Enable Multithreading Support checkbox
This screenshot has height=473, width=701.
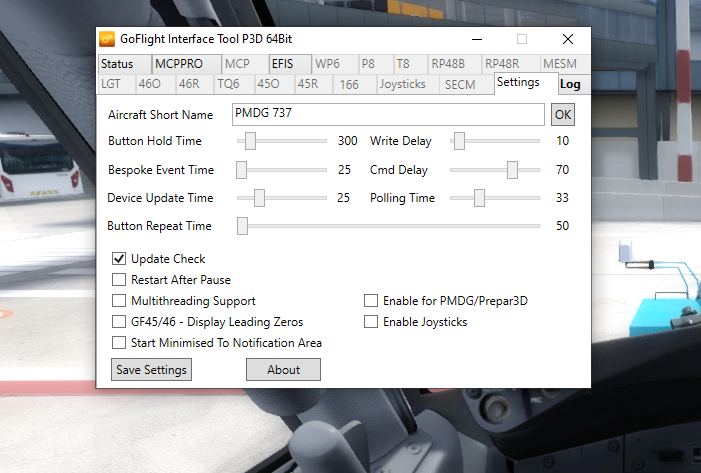point(119,301)
